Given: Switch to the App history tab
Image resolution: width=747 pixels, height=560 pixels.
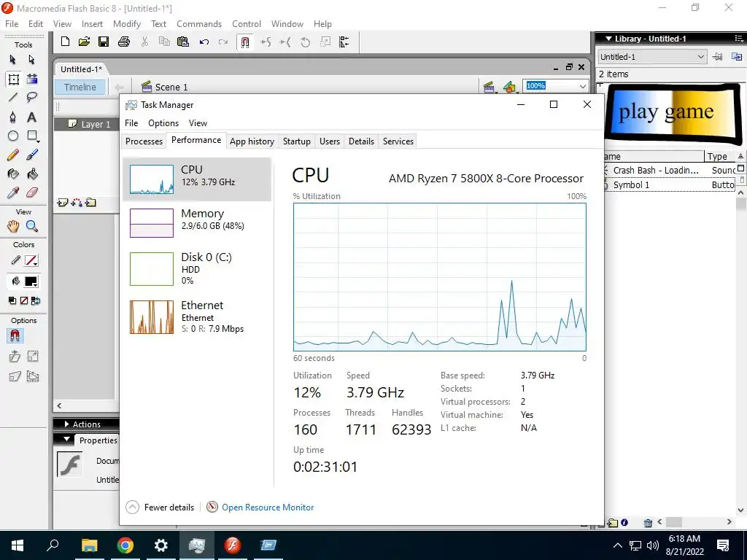Looking at the screenshot, I should (252, 141).
